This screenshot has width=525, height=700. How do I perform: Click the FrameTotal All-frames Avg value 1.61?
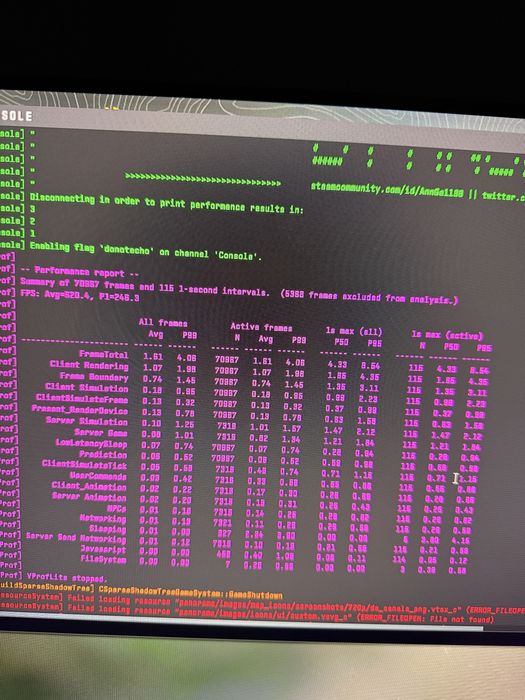click(153, 357)
